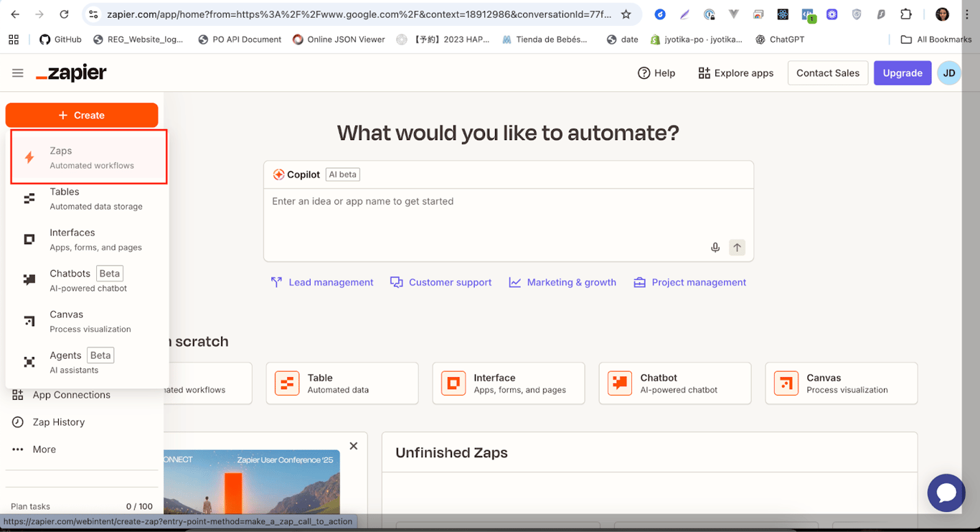Open the chat support bubble
Image resolution: width=980 pixels, height=532 pixels.
[x=946, y=493]
